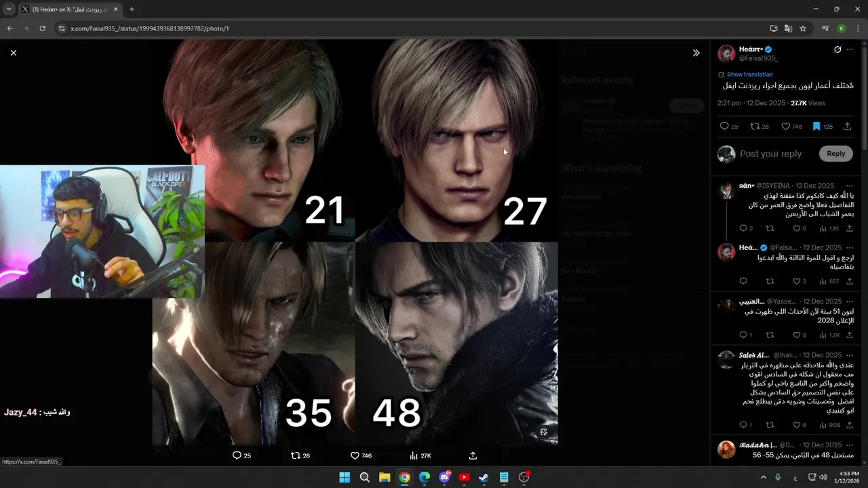This screenshot has height=488, width=868.
Task: Open more options on author's 12 Dec reply
Action: [850, 248]
